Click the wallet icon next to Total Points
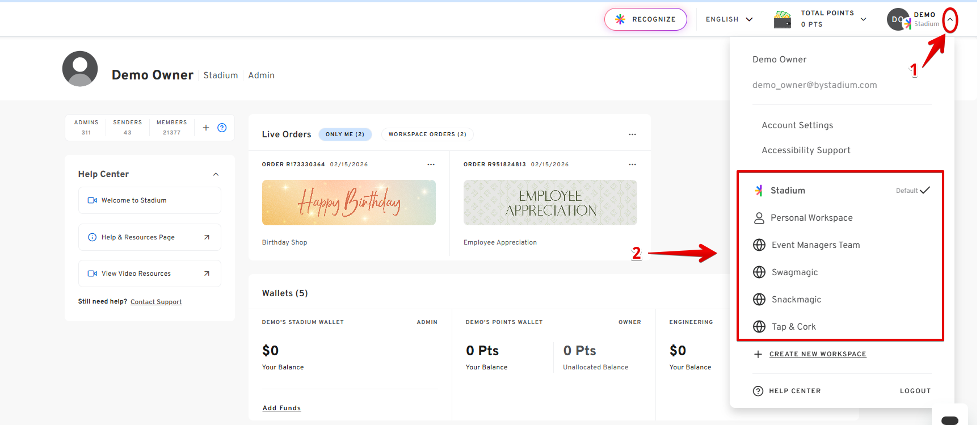Screen dimensions: 980x425 pyautogui.click(x=783, y=19)
